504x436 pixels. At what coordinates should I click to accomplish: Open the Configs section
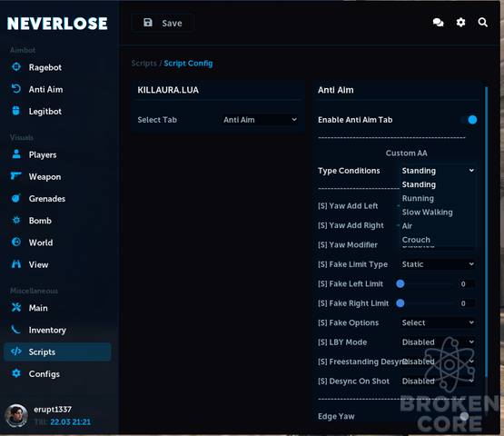click(x=57, y=374)
